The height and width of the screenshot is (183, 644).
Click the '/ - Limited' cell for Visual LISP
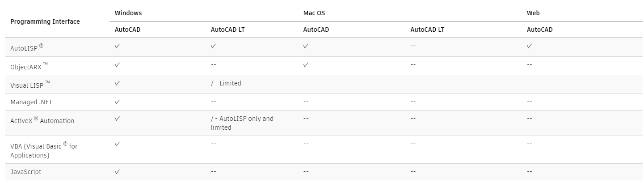[x=226, y=83]
